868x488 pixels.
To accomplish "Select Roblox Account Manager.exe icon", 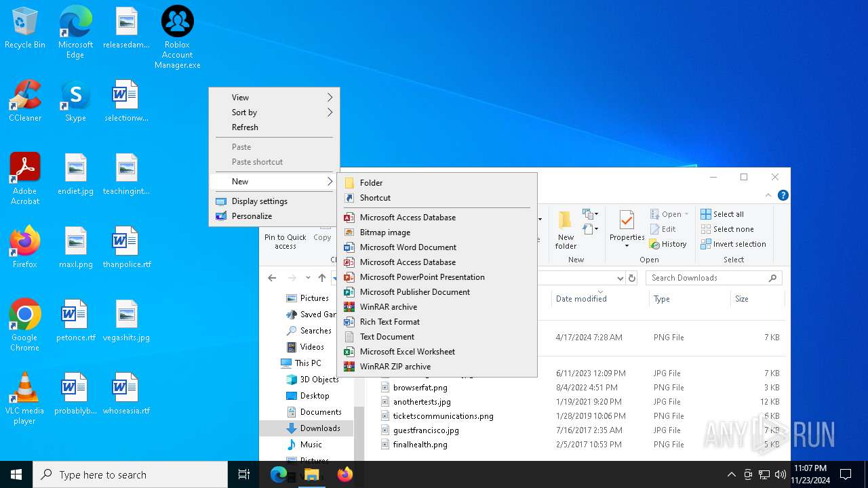I will tap(178, 37).
